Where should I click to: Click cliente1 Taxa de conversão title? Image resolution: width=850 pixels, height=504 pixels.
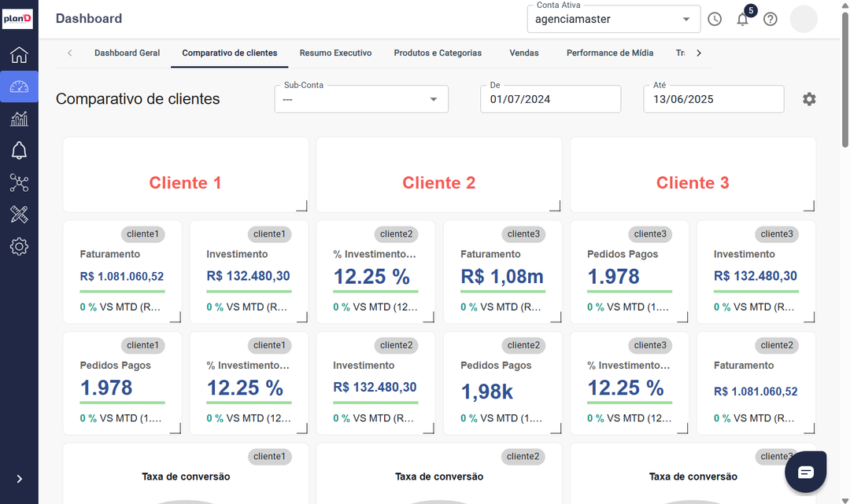pos(186,476)
